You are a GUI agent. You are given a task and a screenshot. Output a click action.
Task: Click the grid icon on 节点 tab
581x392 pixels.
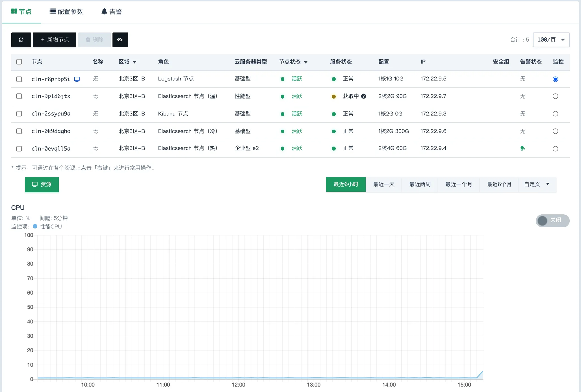14,11
